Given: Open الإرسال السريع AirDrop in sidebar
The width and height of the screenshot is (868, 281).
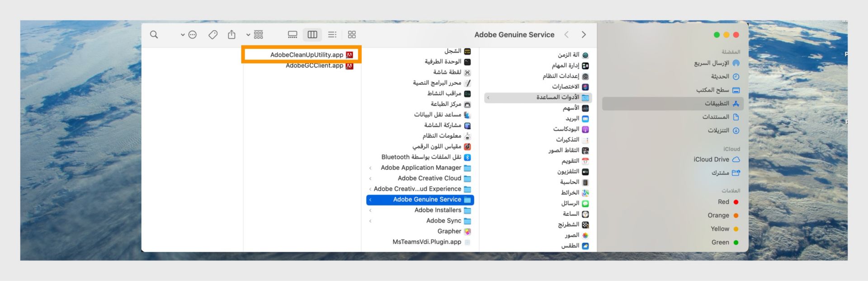Looking at the screenshot, I should coord(717,63).
